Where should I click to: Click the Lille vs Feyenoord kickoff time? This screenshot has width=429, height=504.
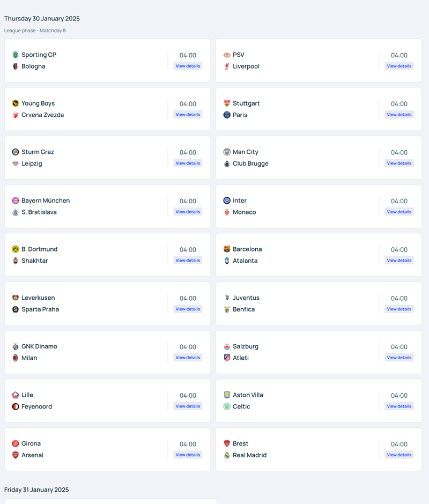(x=188, y=396)
